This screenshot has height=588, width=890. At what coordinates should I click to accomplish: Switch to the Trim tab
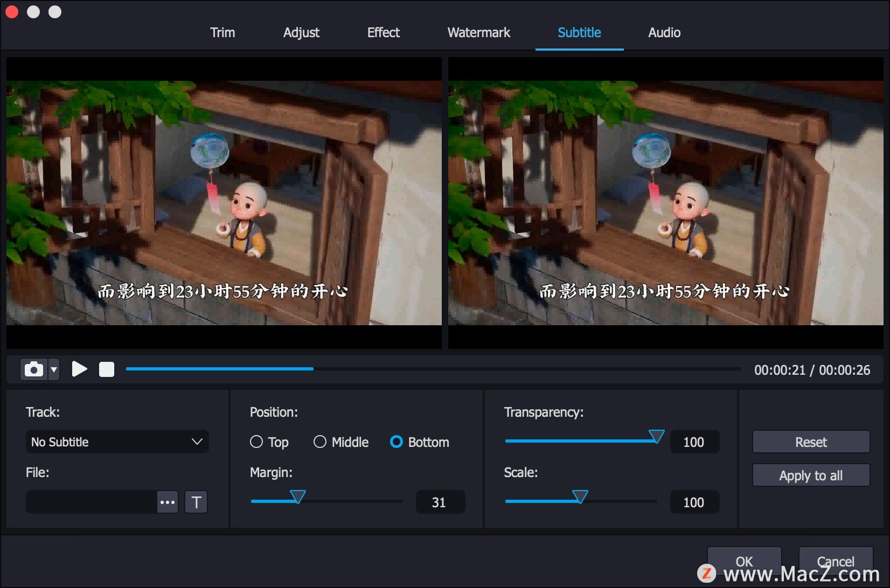[x=222, y=33]
